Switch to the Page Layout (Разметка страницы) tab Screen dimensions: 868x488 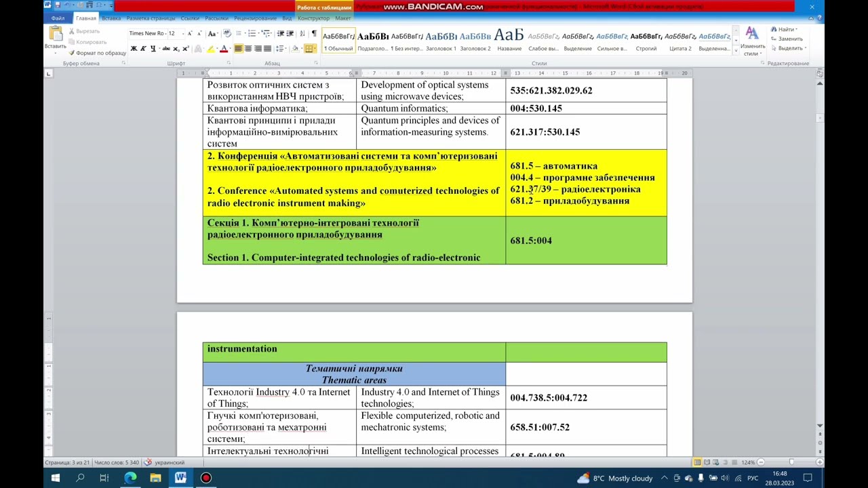click(x=151, y=18)
